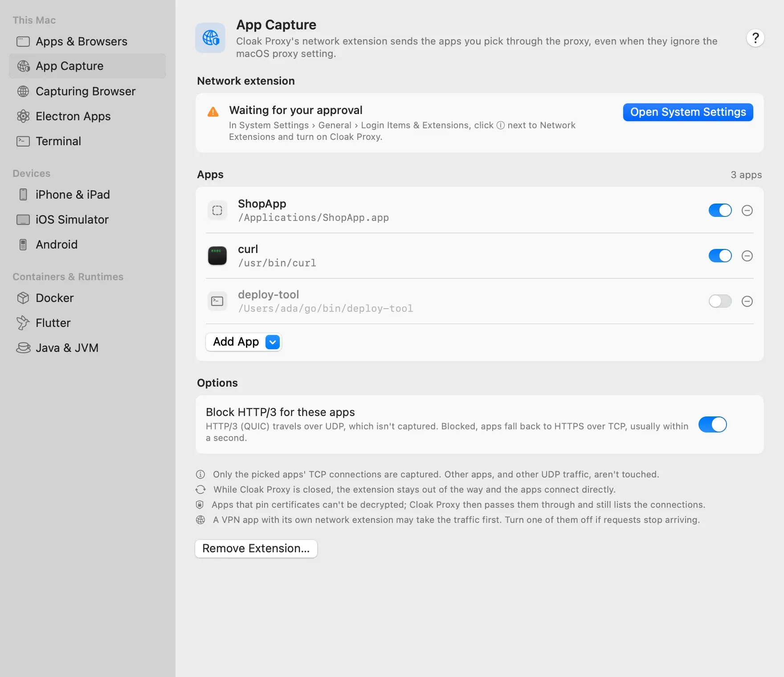The image size is (784, 677).
Task: Toggle capture for ShopApp off
Action: click(x=720, y=210)
